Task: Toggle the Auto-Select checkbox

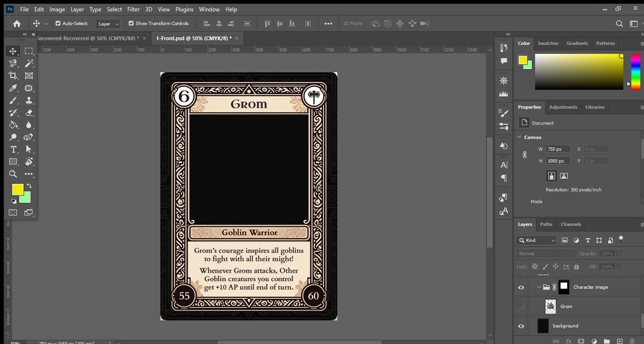Action: (58, 23)
